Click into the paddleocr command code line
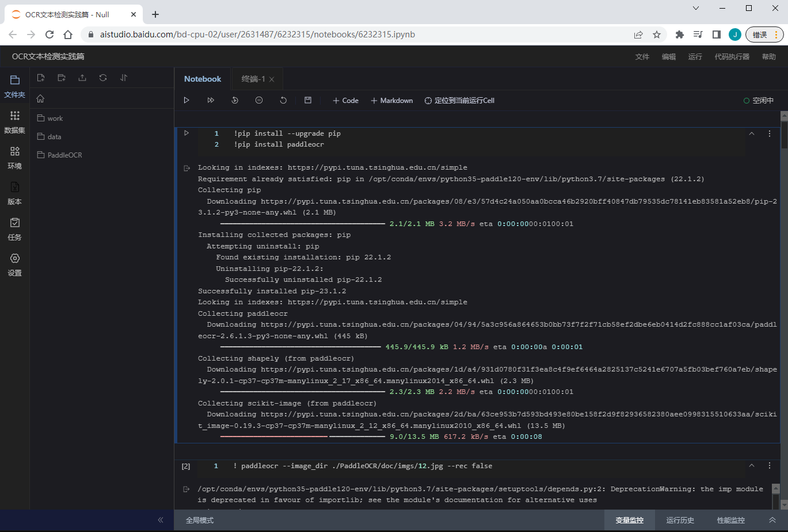Viewport: 788px width, 532px height. coord(363,466)
